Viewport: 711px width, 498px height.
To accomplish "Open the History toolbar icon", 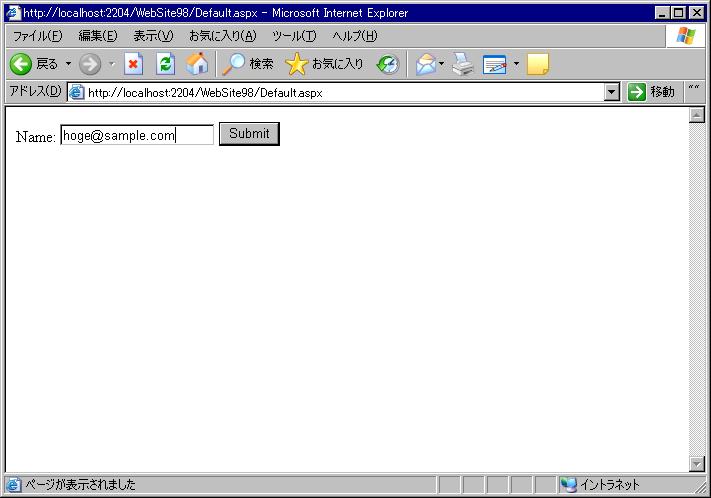I will tap(388, 64).
